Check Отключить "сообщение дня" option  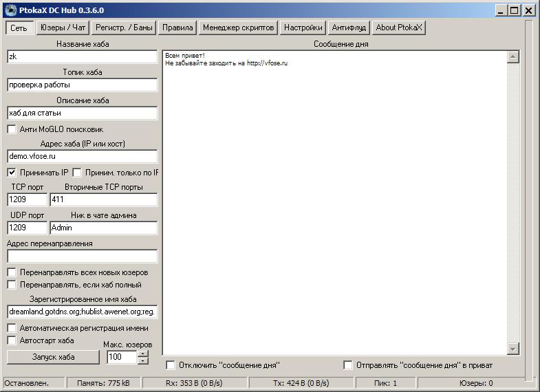point(171,364)
